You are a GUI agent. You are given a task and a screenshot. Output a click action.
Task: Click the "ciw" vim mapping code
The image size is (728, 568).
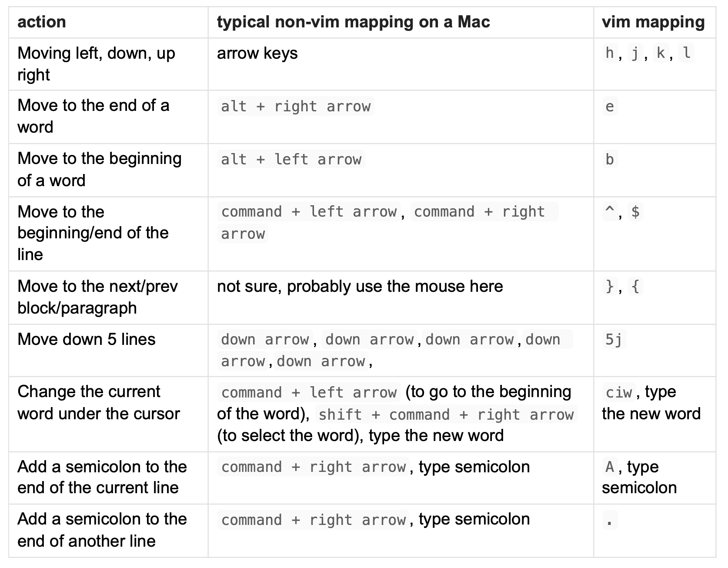pyautogui.click(x=619, y=393)
